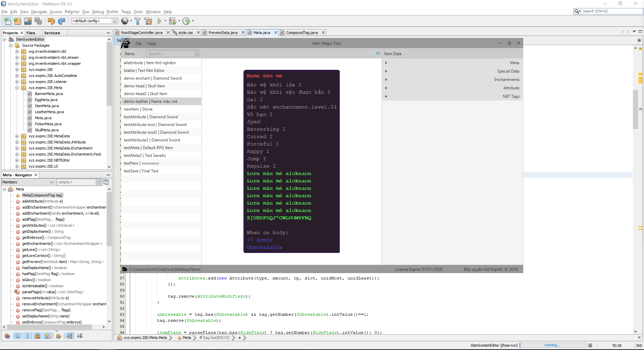This screenshot has width=644, height=350.
Task: Click the Open Project folder icon
Action: [x=28, y=21]
